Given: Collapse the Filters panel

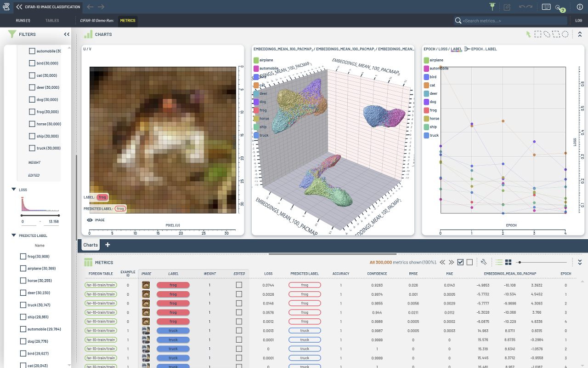Looking at the screenshot, I should coord(67,34).
